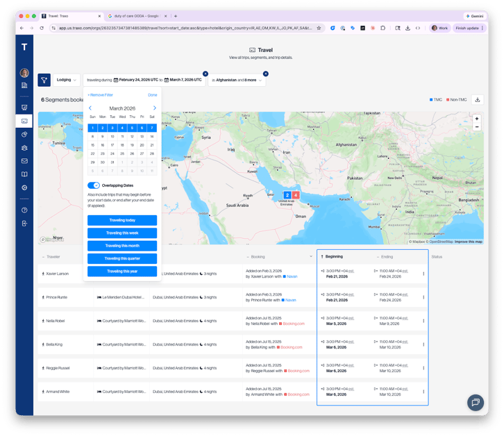Remove the country filter chip
504x436 pixels.
click(x=265, y=74)
